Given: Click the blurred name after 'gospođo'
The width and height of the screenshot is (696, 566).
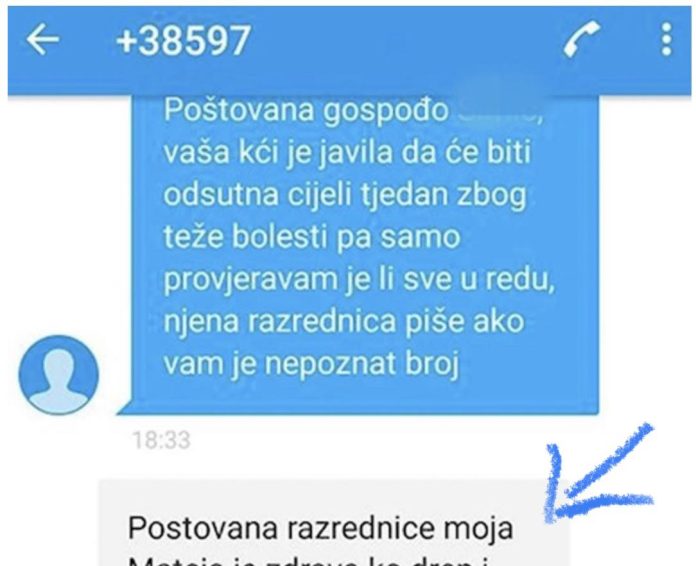Looking at the screenshot, I should pos(499,109).
